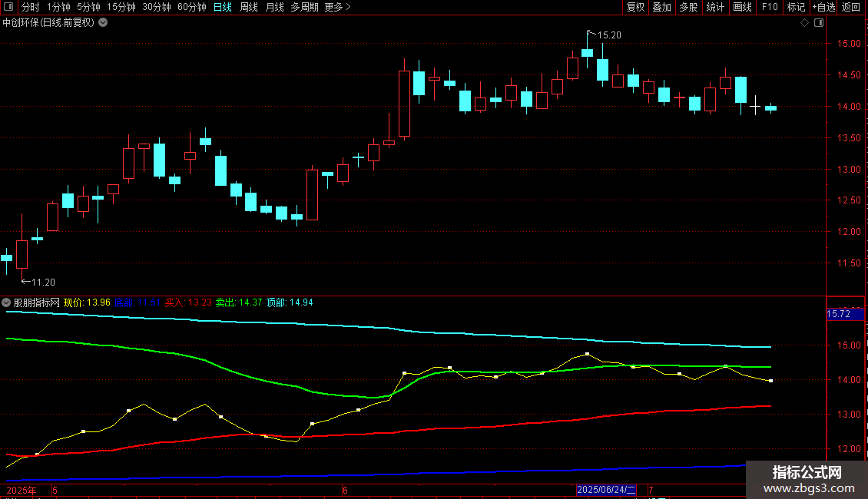Click the 现价: 13.96 indicator value
This screenshot has width=868, height=499.
[87, 302]
